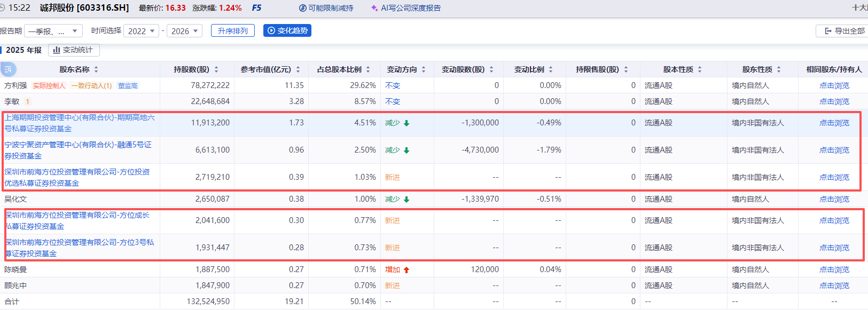Sort by 变动股数(股) column arrows

click(491, 69)
